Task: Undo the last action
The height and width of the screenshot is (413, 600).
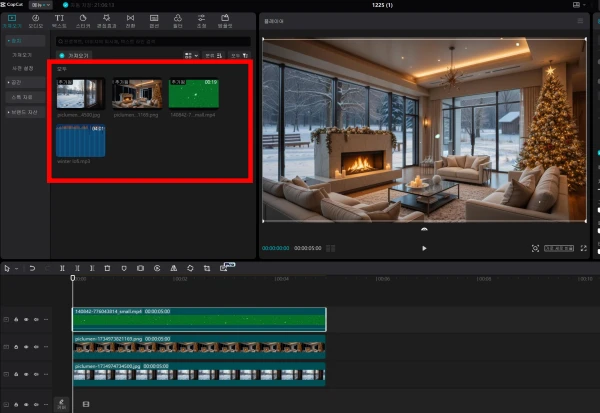Action: coord(32,269)
